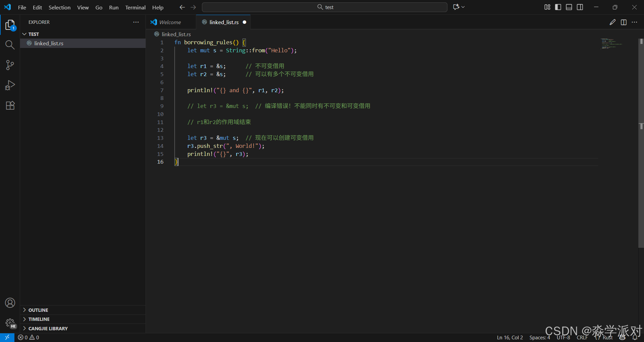Open the Manage gear icon
This screenshot has height=342, width=644.
[10, 323]
